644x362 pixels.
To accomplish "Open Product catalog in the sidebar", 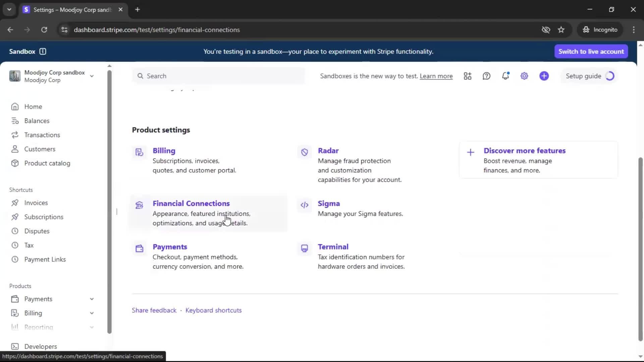I will [47, 163].
